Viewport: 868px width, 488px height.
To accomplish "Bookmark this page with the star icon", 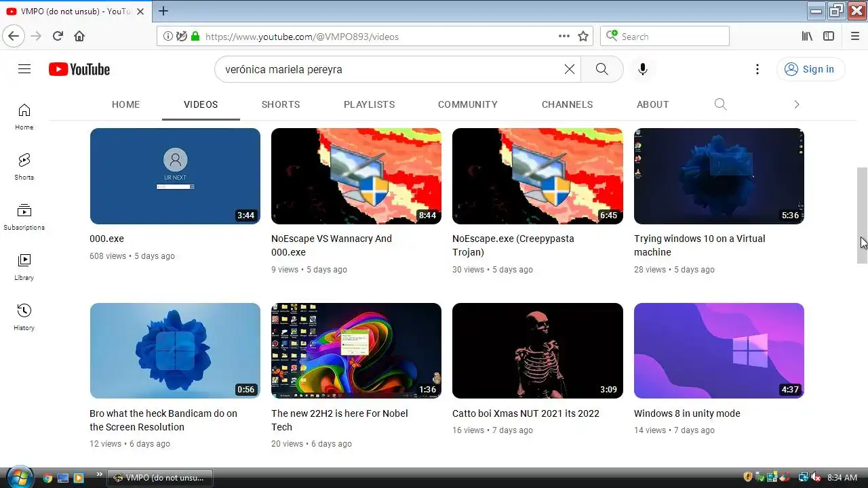I will [583, 36].
